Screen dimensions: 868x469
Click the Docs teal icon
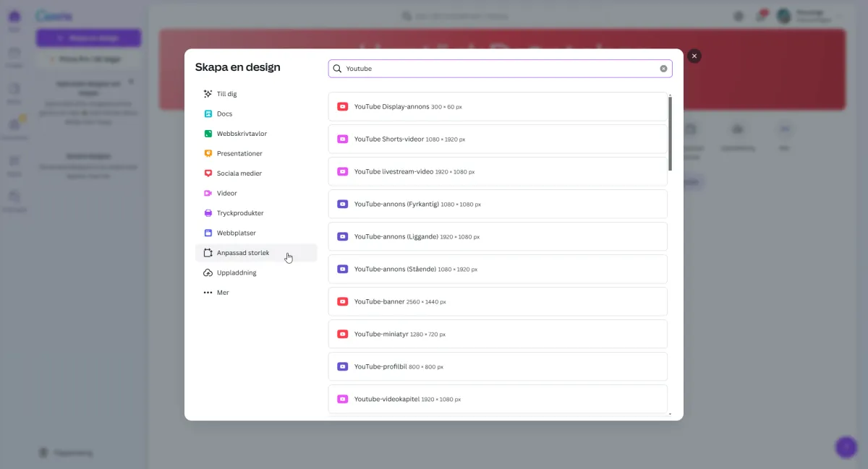pos(208,113)
